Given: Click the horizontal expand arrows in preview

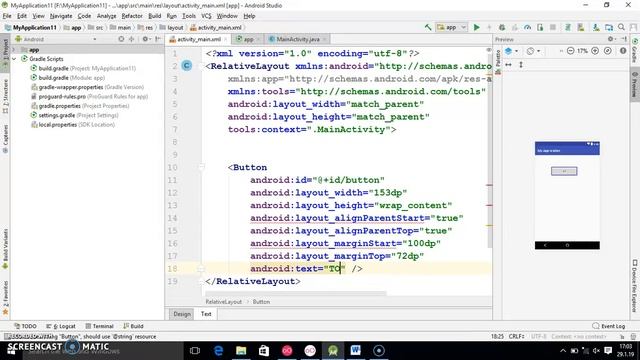Looking at the screenshot, I should click(x=508, y=65).
